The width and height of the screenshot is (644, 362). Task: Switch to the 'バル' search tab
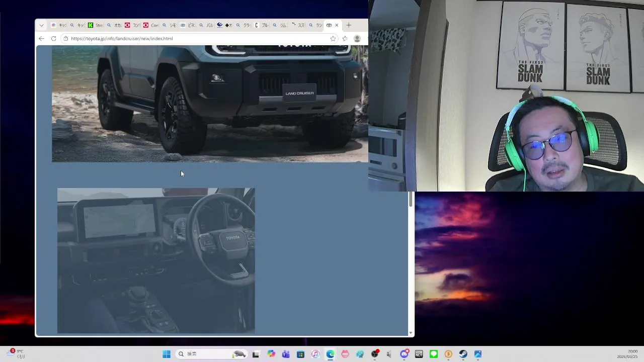pos(206,25)
